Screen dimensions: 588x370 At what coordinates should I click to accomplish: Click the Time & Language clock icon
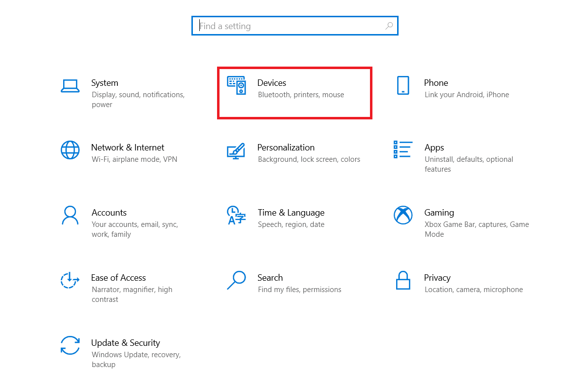(x=236, y=215)
